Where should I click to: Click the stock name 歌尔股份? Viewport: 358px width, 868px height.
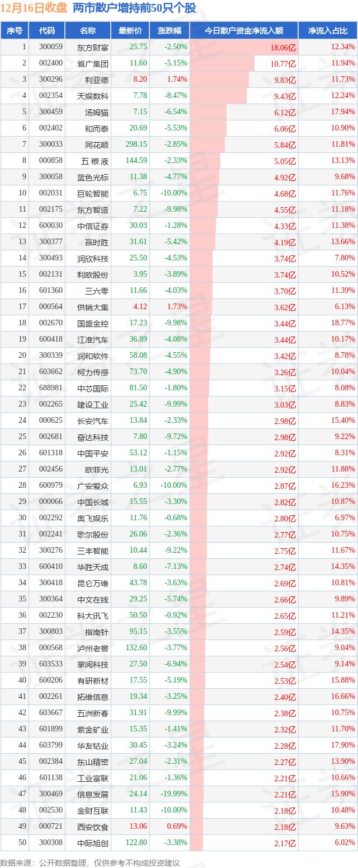tap(93, 534)
